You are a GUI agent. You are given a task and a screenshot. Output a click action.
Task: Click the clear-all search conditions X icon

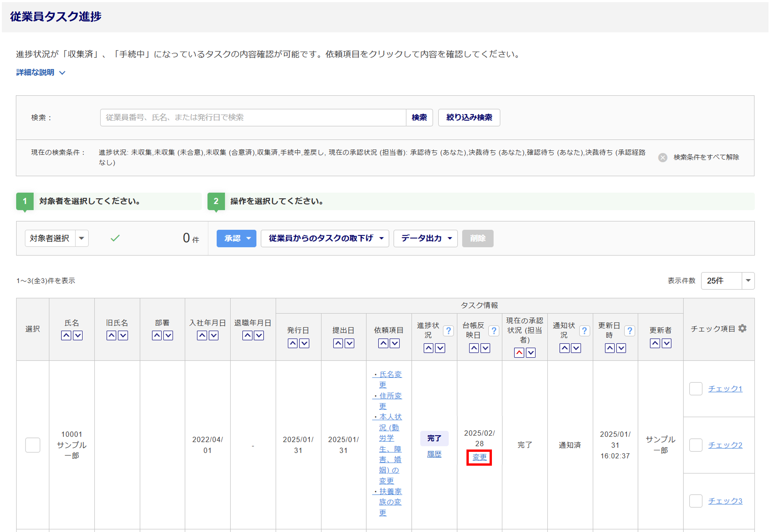click(662, 157)
